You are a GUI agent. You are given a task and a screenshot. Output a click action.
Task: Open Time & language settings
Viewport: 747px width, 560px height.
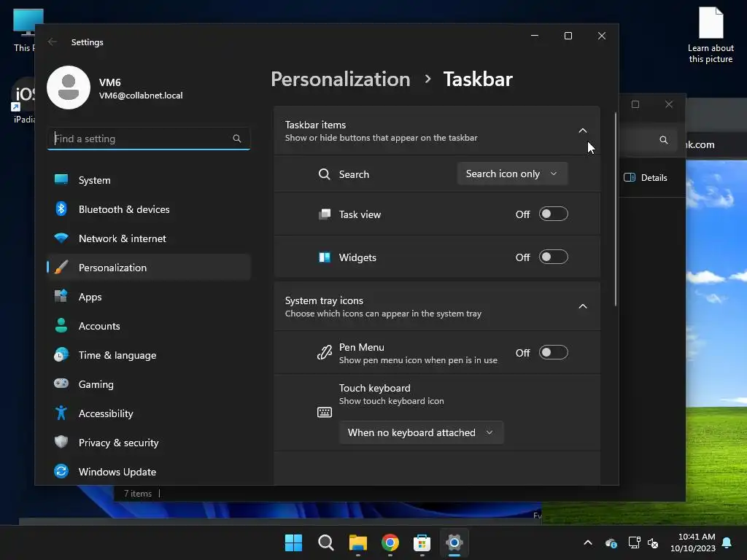click(149, 355)
